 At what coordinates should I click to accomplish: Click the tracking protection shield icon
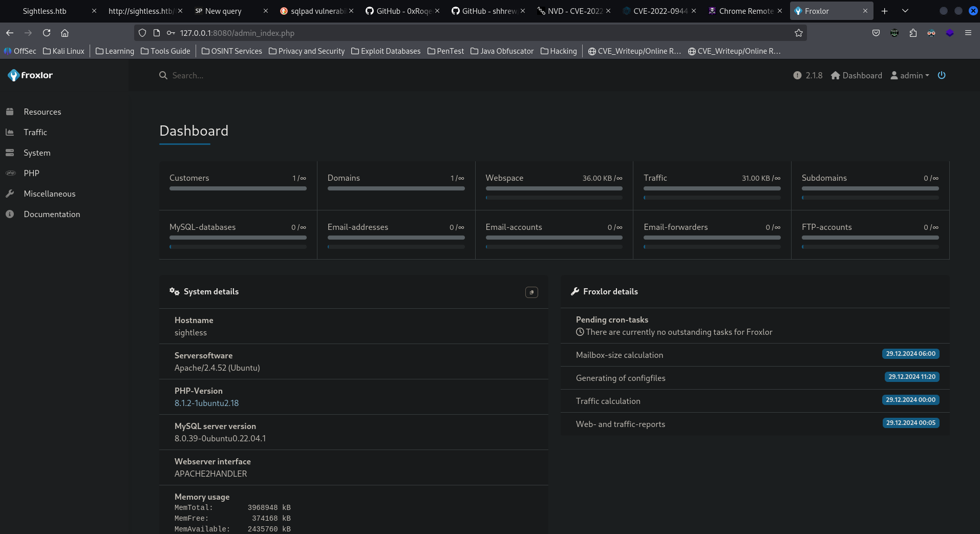pos(142,33)
